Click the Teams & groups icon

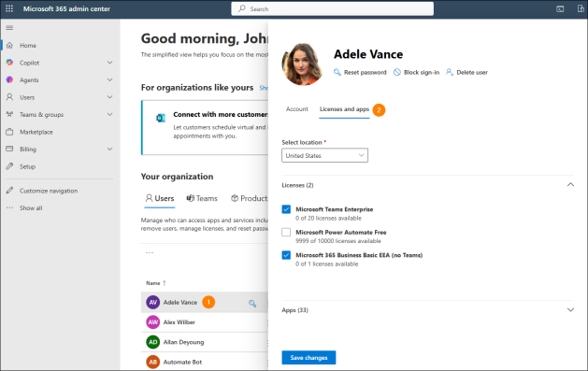(9, 114)
